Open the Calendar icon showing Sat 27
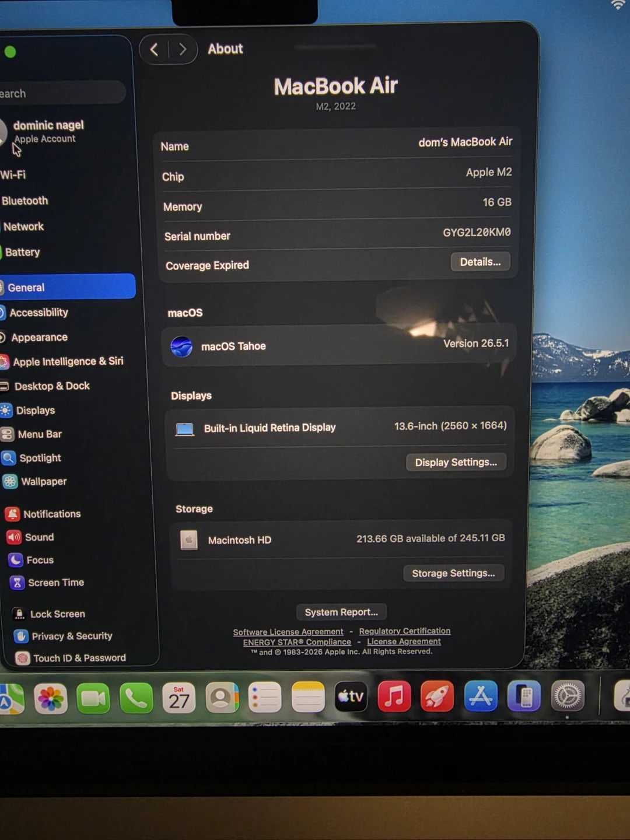This screenshot has width=630, height=840. point(179,698)
